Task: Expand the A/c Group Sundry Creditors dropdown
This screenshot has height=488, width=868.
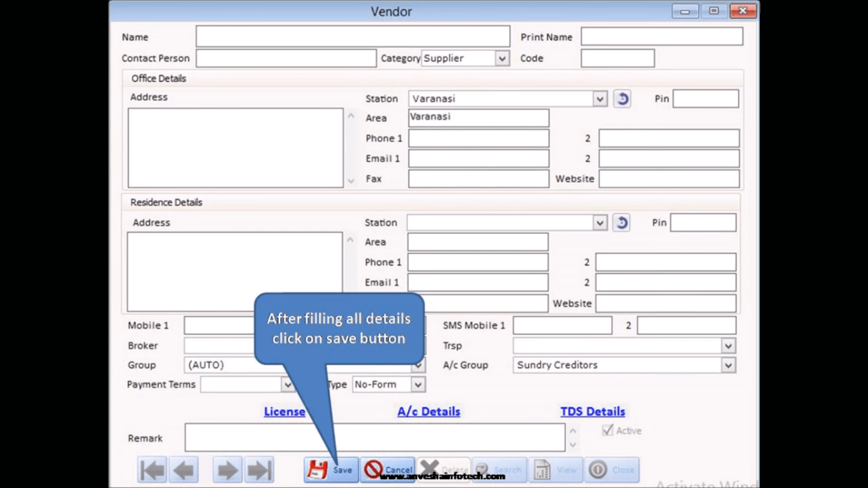Action: tap(728, 365)
